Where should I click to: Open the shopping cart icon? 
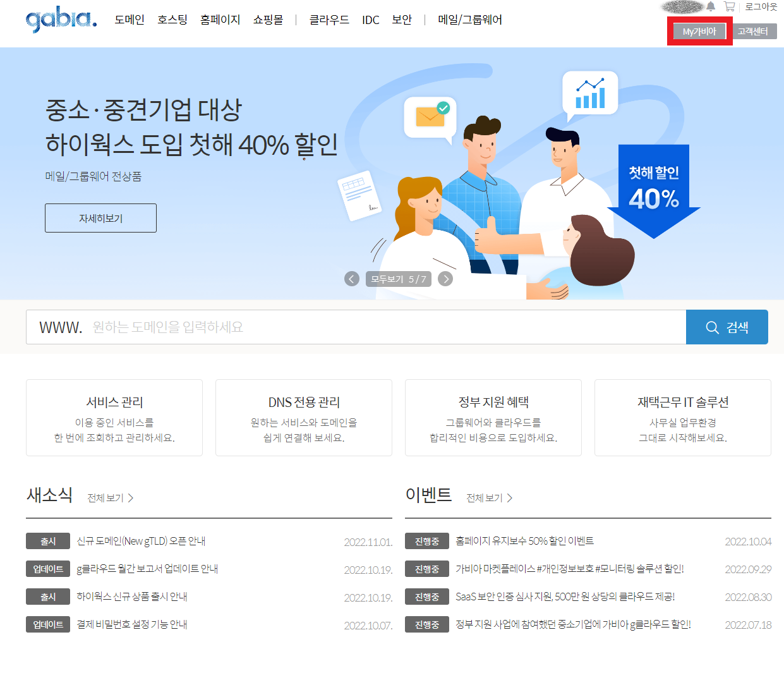(730, 6)
